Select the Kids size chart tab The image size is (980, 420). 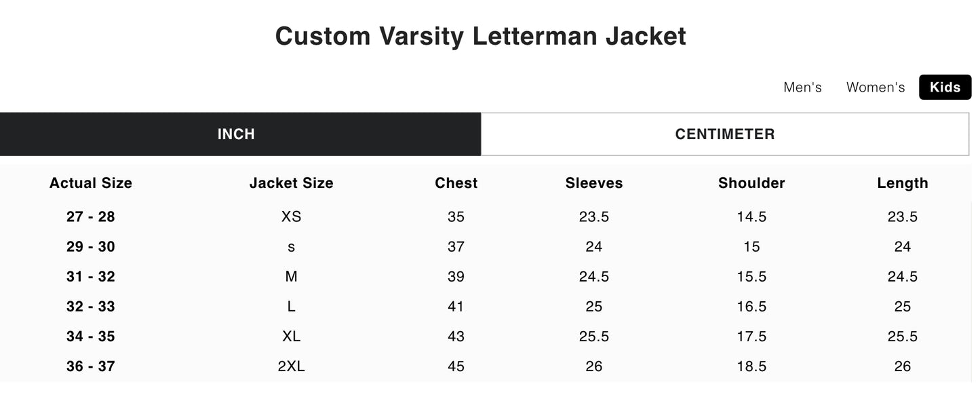(945, 87)
